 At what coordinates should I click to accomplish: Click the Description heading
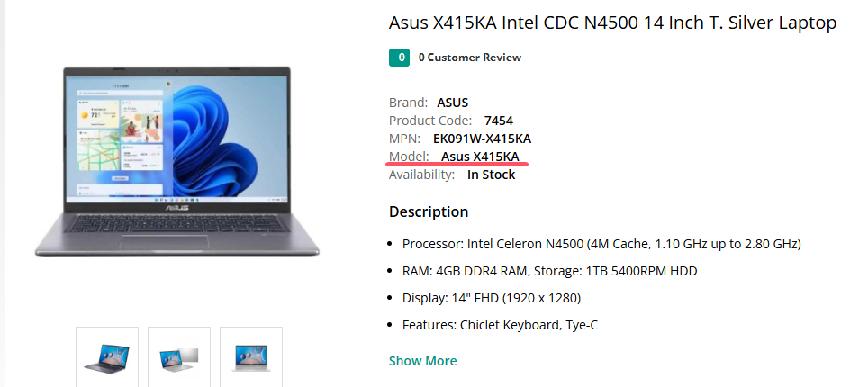(429, 211)
